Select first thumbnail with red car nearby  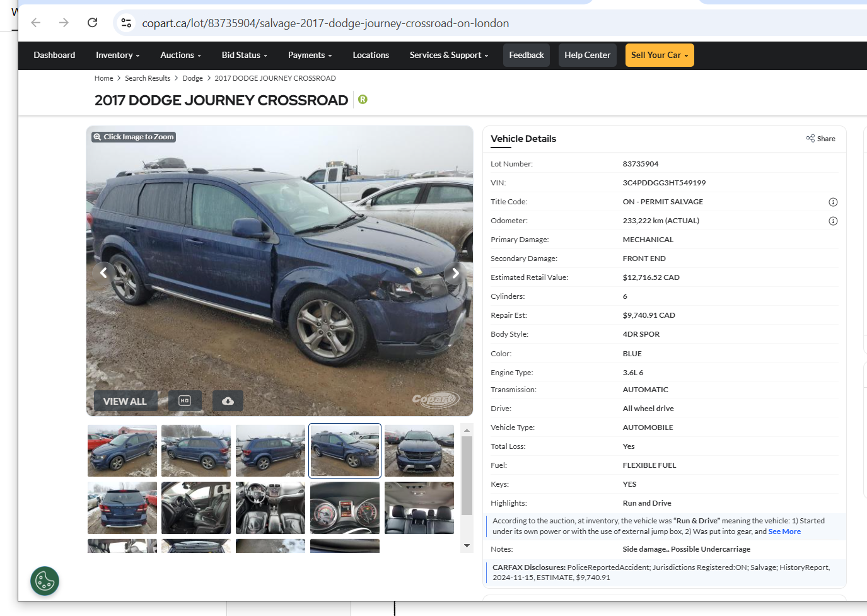[x=122, y=450]
